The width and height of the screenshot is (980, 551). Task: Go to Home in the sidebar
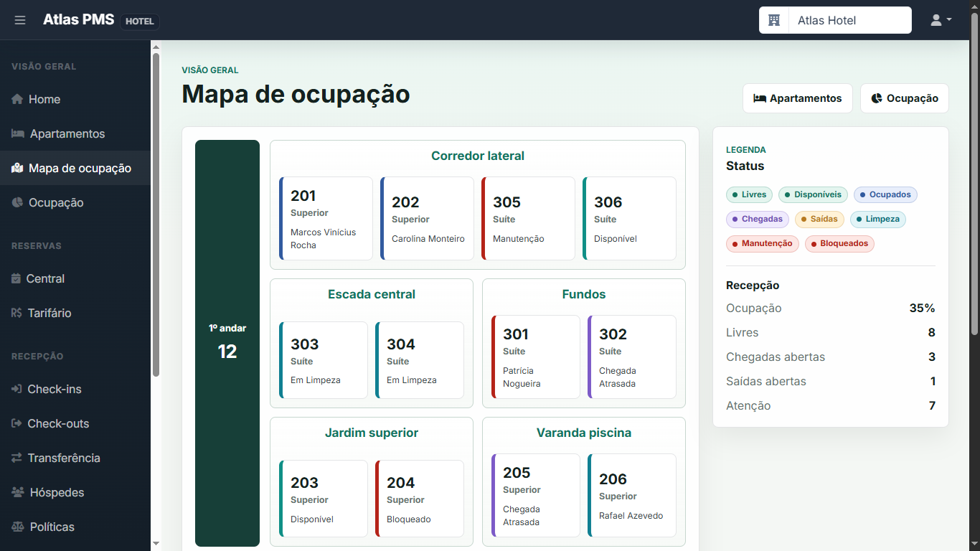[75, 99]
